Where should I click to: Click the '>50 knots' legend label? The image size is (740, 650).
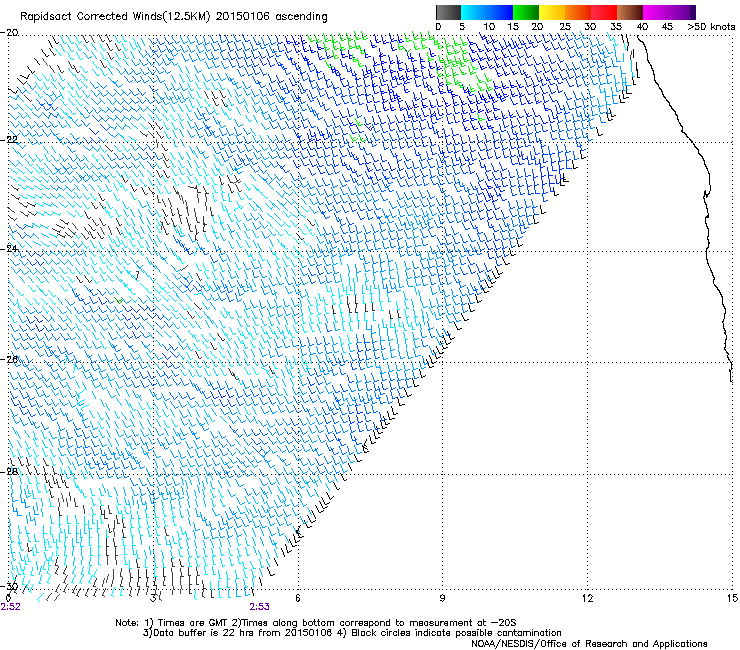tap(711, 26)
